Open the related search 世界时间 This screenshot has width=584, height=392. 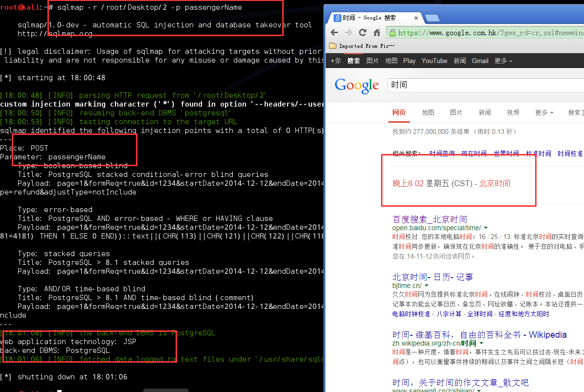tap(506, 153)
